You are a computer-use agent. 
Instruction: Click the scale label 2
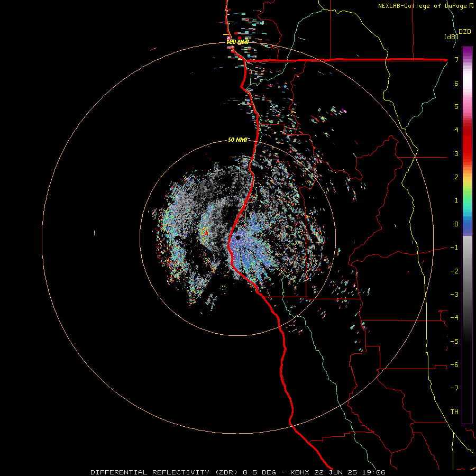tap(456, 177)
